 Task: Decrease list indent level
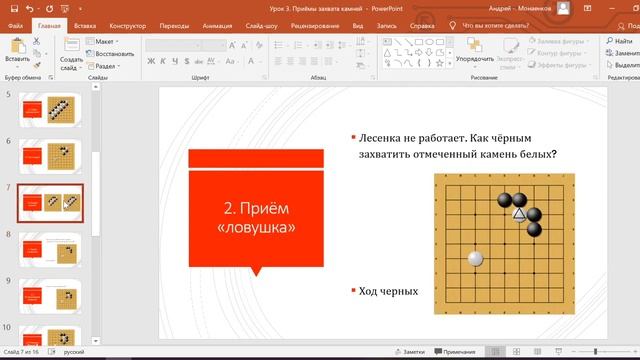click(318, 45)
